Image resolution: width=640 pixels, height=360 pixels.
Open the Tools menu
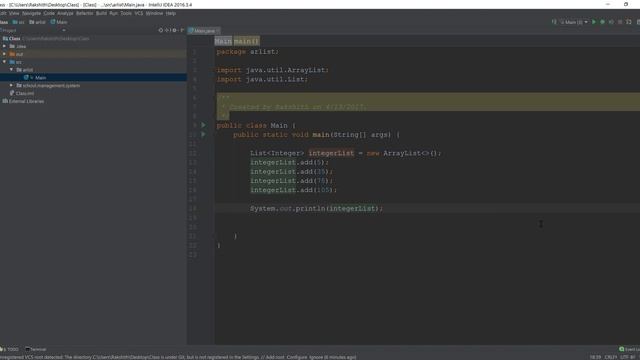pyautogui.click(x=126, y=13)
